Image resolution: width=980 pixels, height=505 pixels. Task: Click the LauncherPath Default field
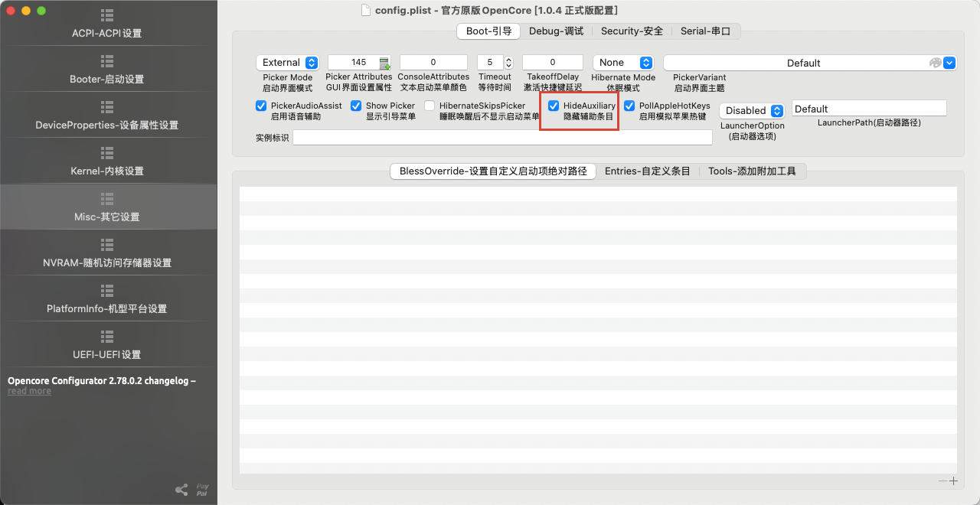869,109
